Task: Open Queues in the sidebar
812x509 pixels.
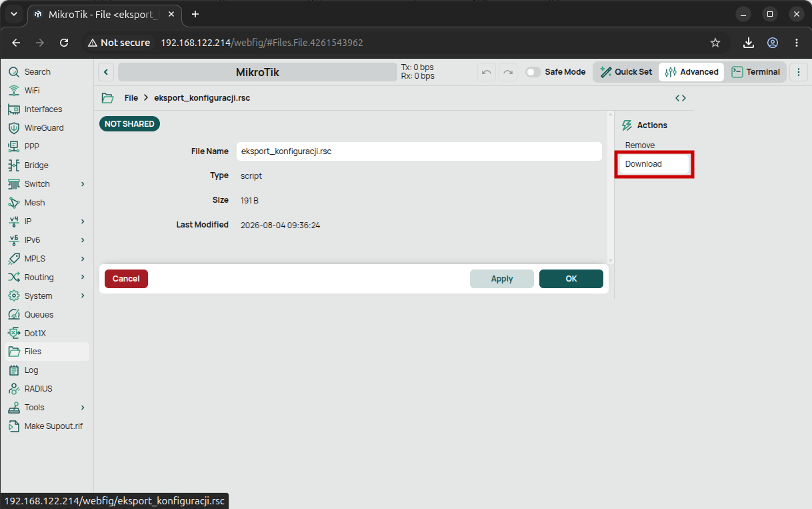Action: 45,315
